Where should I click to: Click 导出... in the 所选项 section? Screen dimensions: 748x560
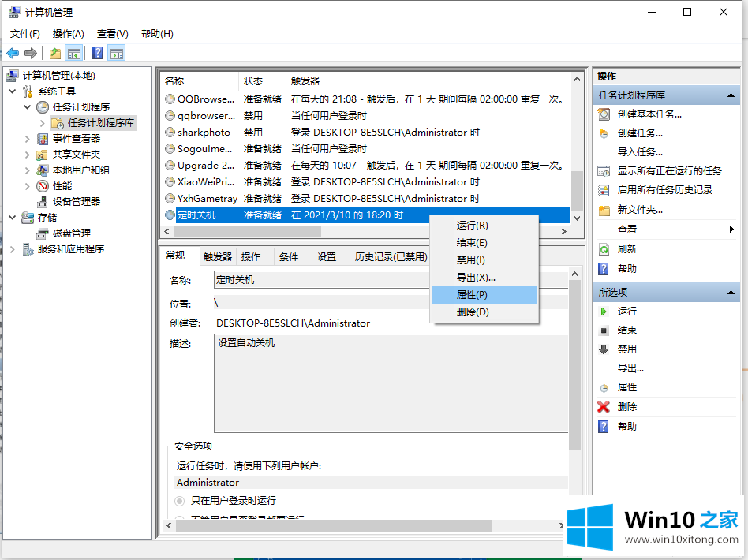click(x=630, y=368)
